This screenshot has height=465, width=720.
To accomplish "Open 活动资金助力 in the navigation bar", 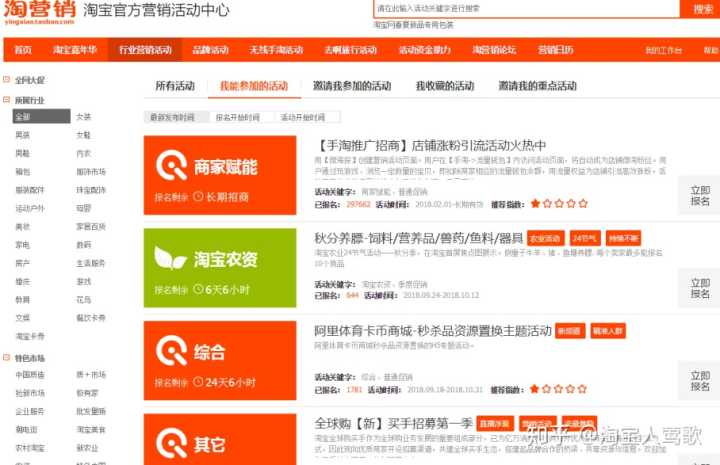I will coord(425,50).
